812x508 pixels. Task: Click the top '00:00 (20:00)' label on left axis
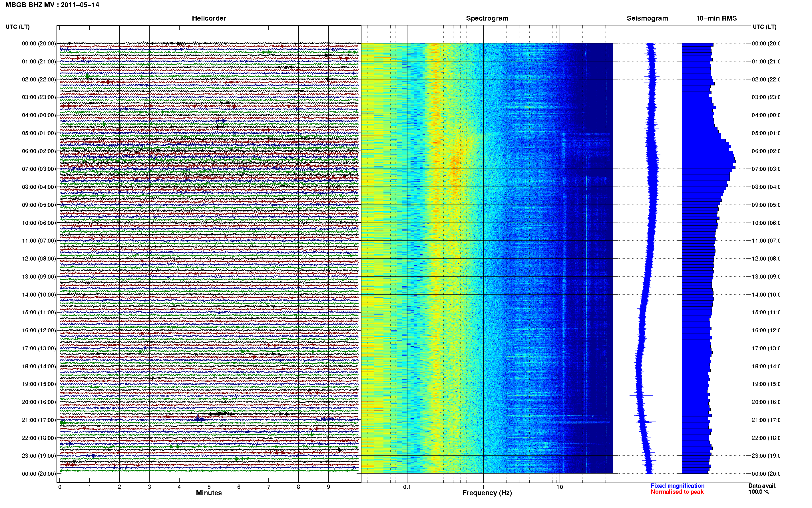[39, 44]
